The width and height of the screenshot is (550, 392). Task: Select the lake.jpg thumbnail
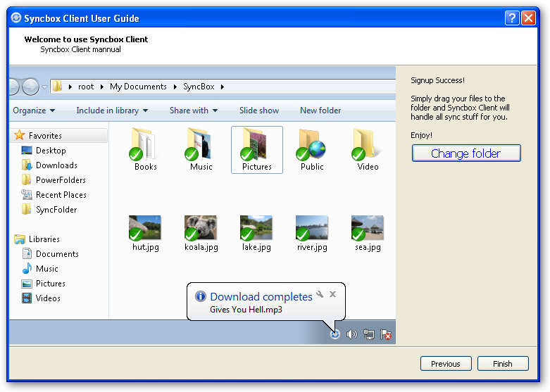[256, 227]
